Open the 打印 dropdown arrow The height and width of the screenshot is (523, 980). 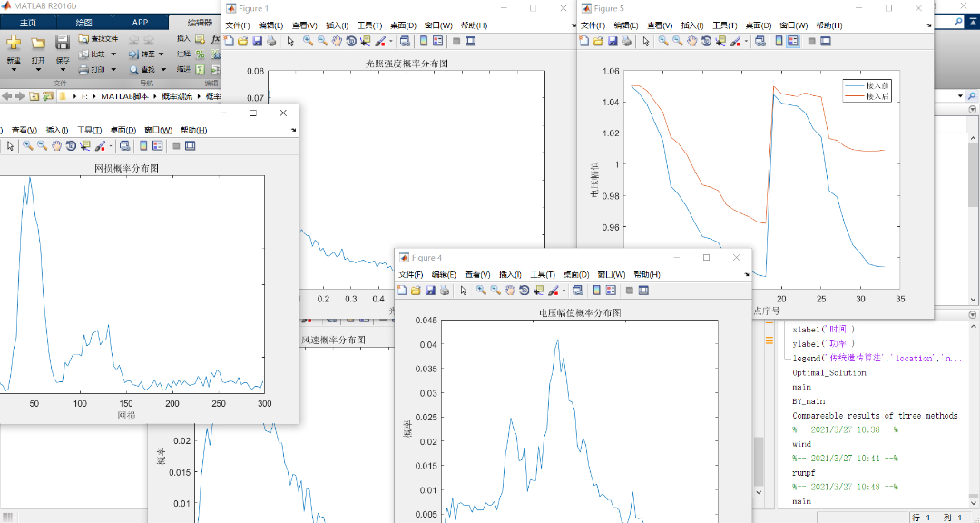click(x=113, y=70)
